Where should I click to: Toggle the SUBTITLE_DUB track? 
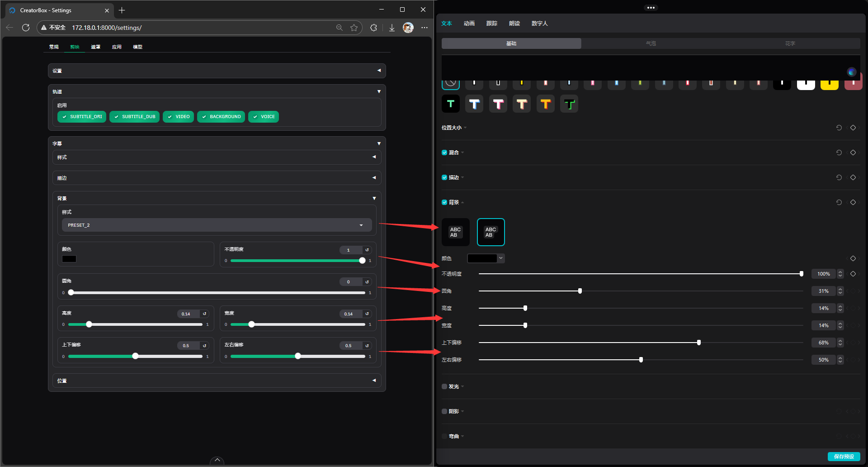134,117
